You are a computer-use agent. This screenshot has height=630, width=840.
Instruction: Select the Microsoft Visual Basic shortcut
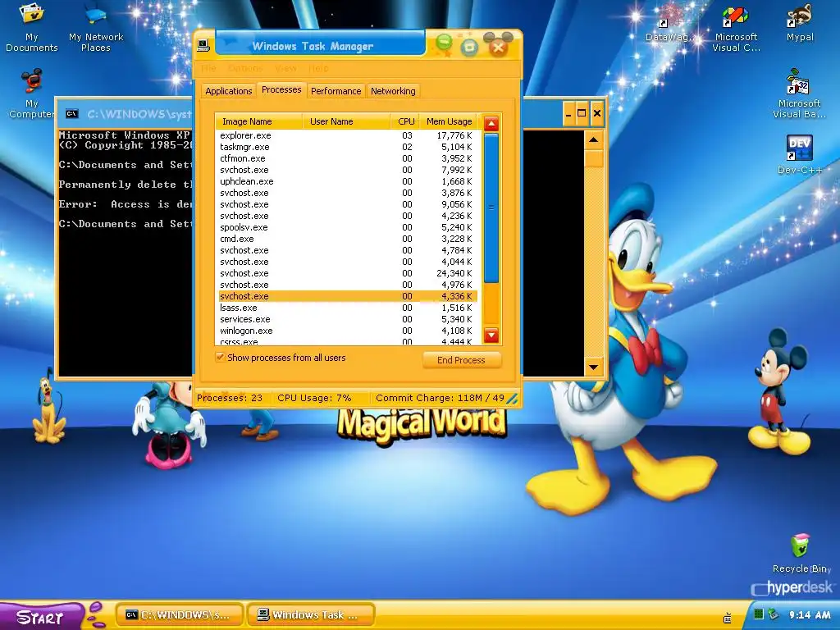(x=799, y=94)
